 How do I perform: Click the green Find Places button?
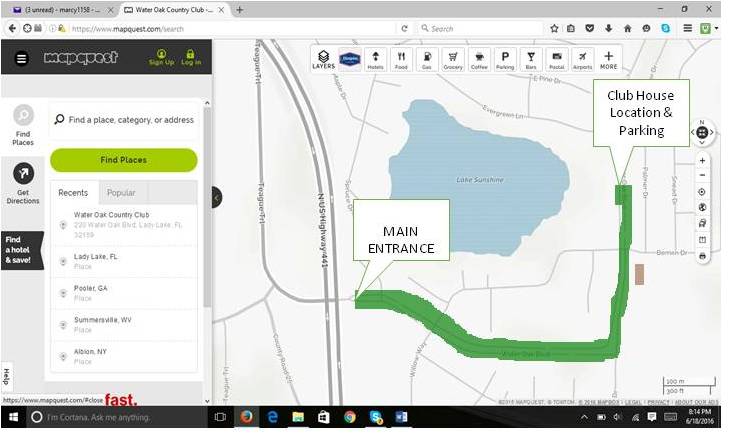124,160
